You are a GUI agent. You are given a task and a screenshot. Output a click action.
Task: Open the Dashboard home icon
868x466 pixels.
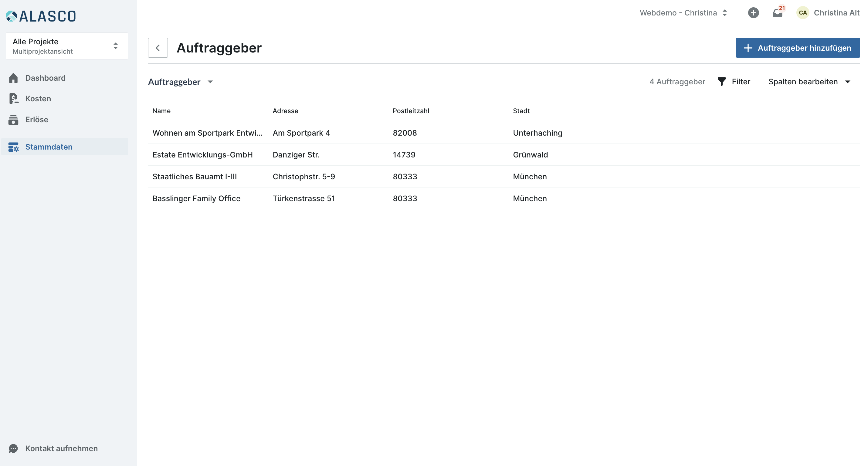pos(13,78)
